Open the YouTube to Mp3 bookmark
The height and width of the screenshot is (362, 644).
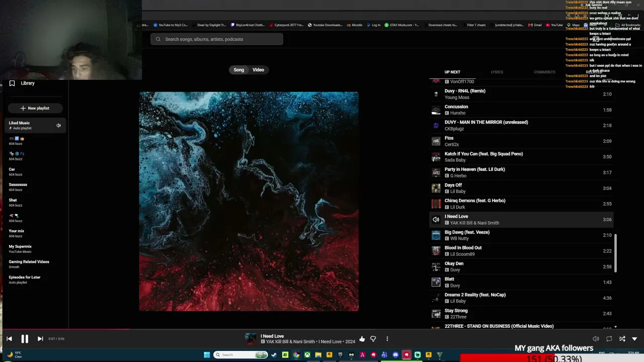tap(171, 25)
